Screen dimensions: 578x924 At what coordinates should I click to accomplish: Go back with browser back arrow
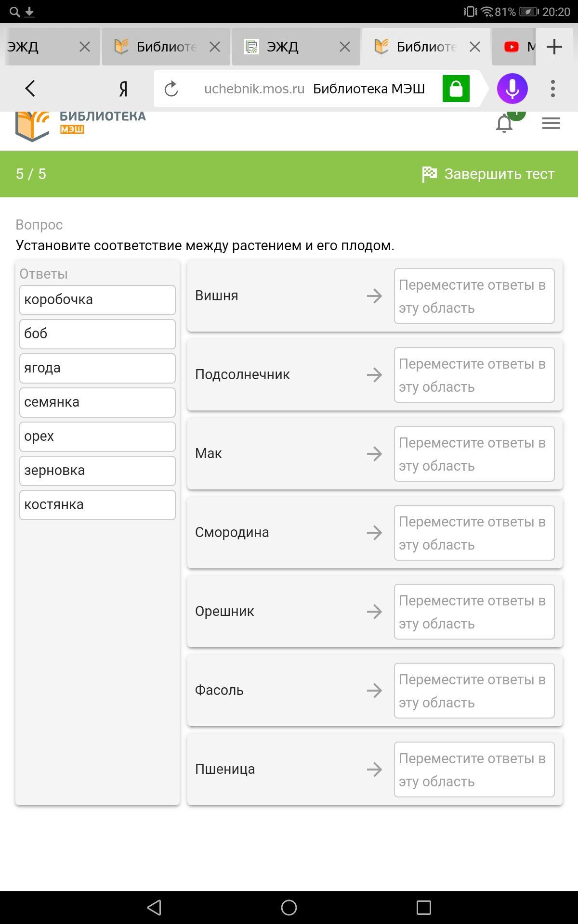pyautogui.click(x=30, y=89)
